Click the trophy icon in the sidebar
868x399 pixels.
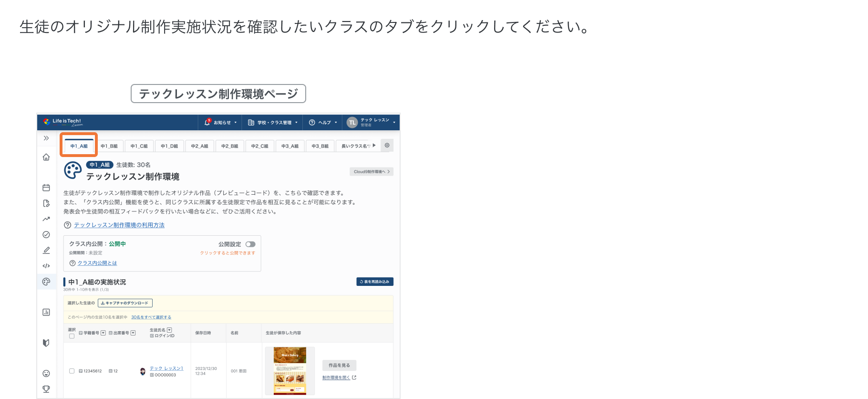point(46,389)
